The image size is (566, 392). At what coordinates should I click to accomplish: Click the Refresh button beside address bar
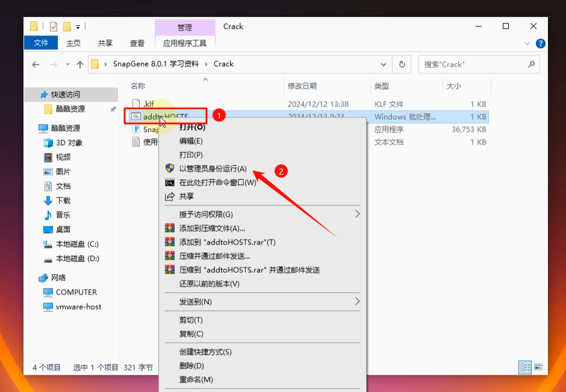[402, 64]
